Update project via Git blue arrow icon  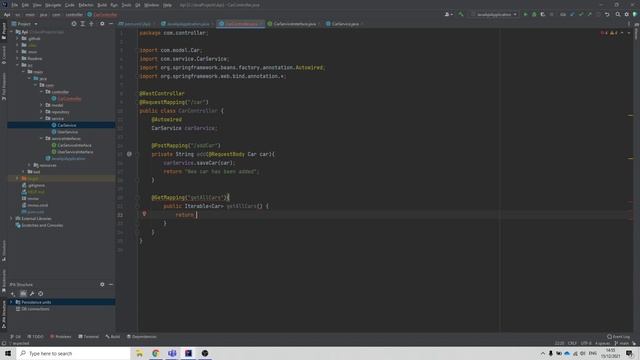[572, 14]
